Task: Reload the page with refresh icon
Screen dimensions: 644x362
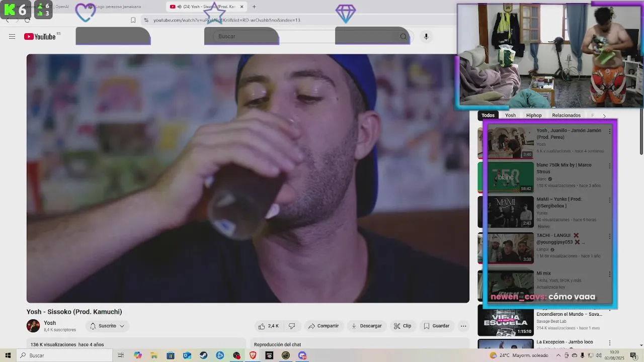Action: tap(27, 20)
